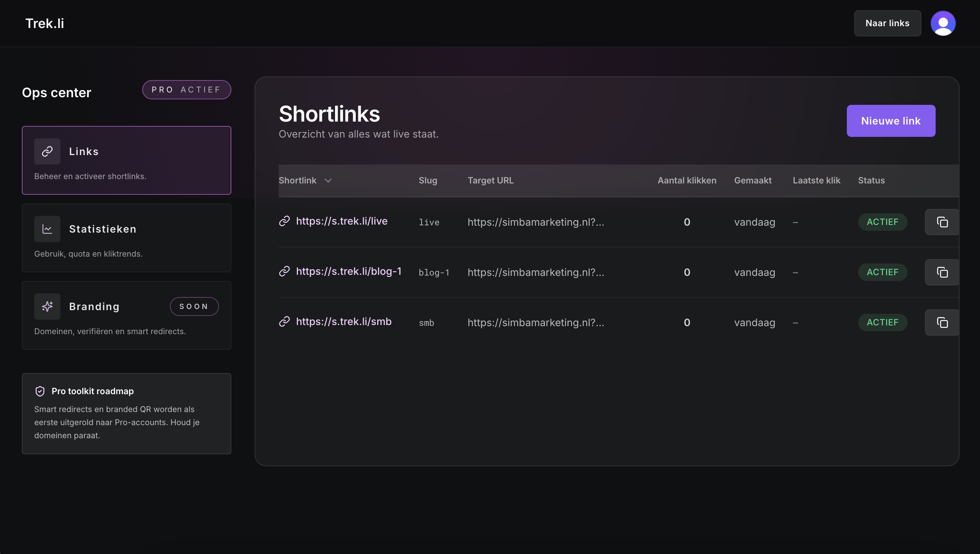
Task: Copy the s.trek.li/live shortlink
Action: coord(941,222)
